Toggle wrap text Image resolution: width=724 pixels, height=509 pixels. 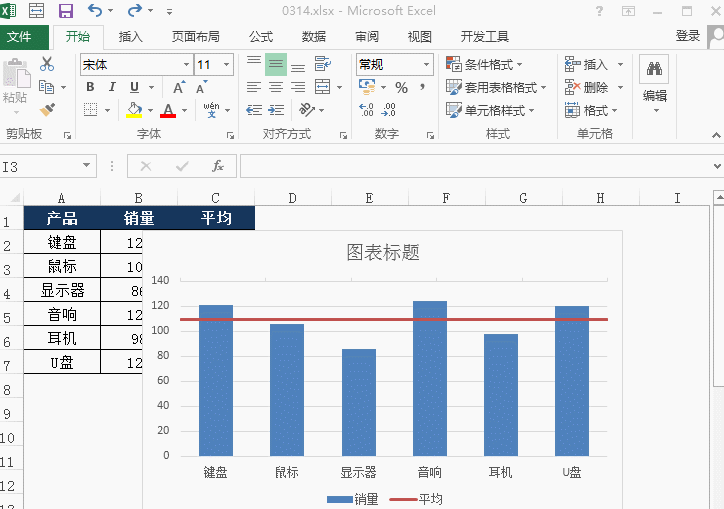[322, 64]
